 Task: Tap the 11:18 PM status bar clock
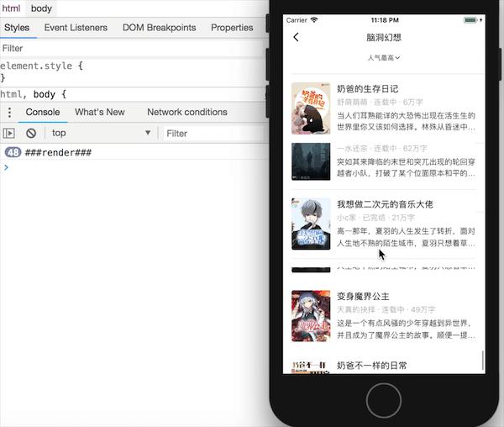tap(385, 20)
